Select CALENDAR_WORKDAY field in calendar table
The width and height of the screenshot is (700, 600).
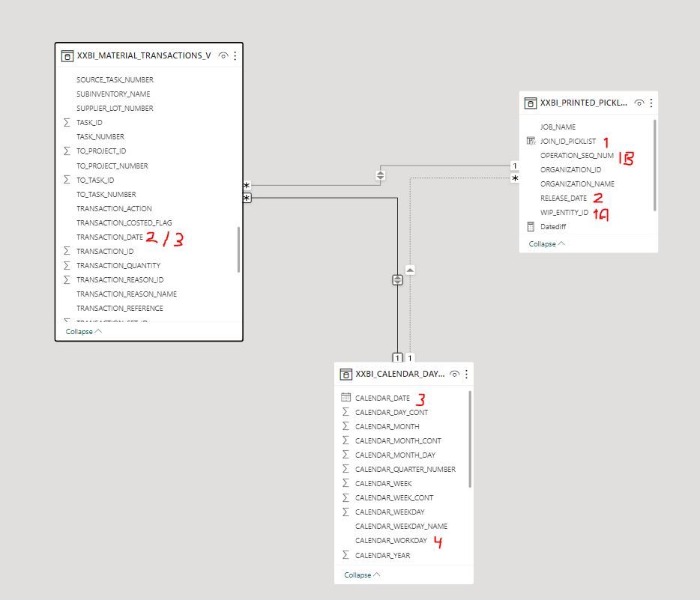[x=391, y=540]
